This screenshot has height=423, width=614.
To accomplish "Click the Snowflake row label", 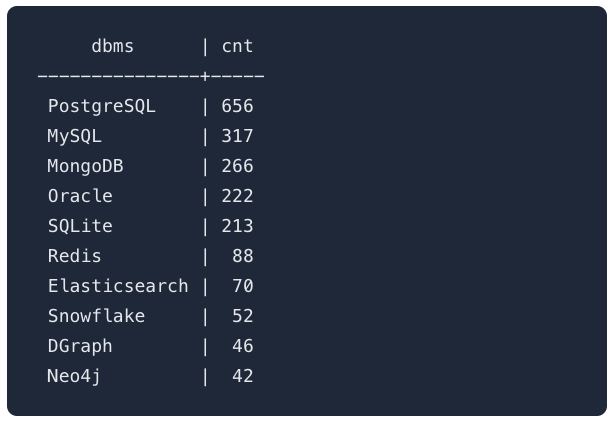I will [x=96, y=316].
